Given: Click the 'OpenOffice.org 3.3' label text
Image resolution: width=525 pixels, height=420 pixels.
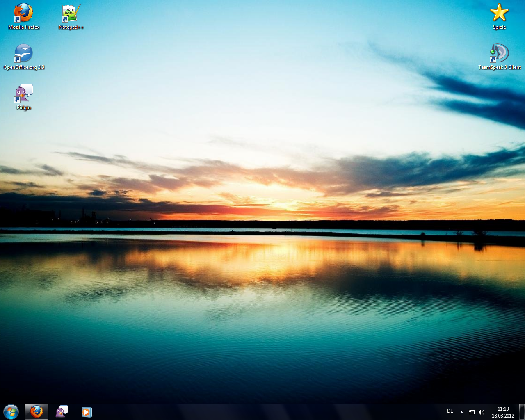Looking at the screenshot, I should [24, 67].
